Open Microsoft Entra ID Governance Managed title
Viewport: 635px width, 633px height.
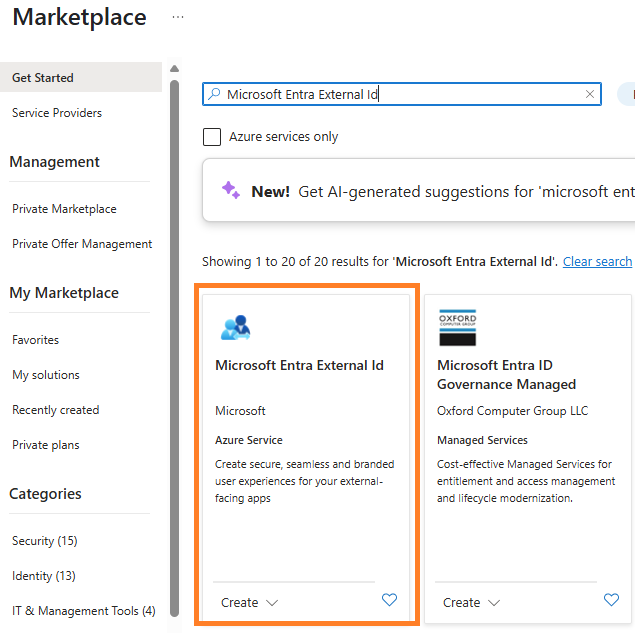506,375
